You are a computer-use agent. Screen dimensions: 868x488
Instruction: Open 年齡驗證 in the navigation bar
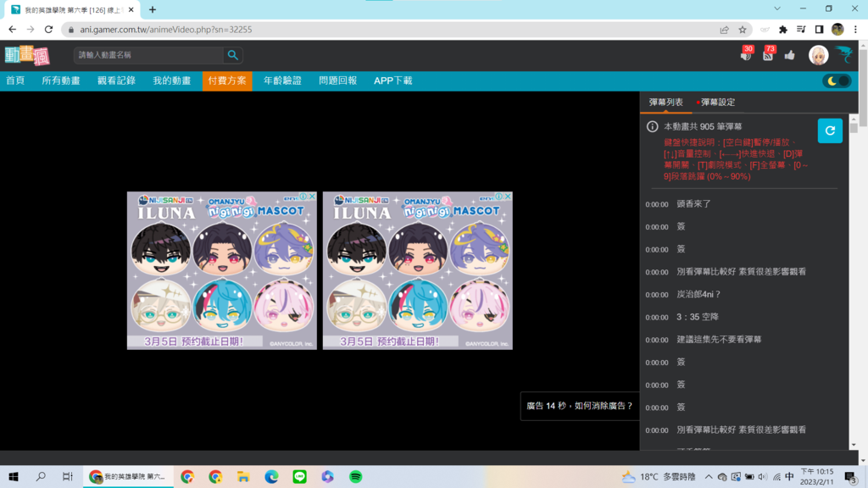282,80
